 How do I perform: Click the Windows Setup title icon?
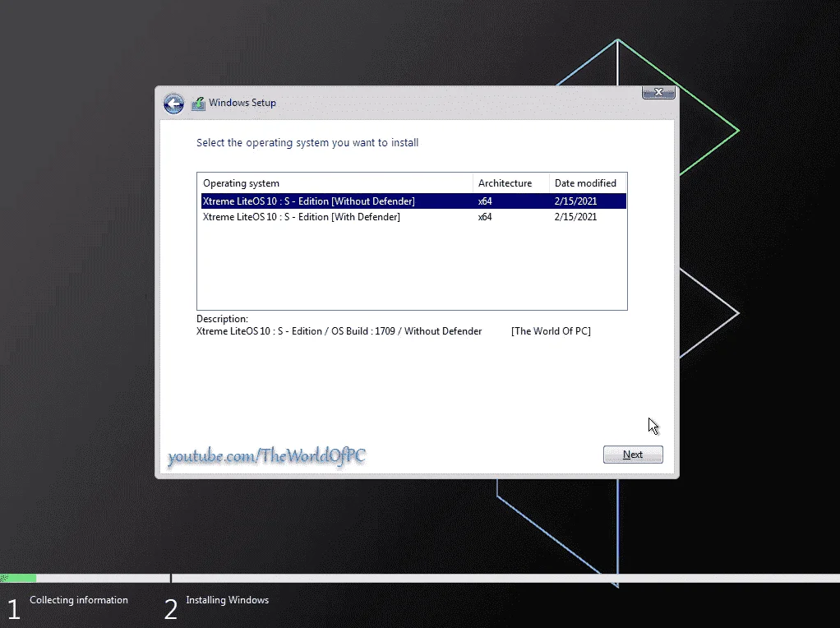[x=198, y=103]
